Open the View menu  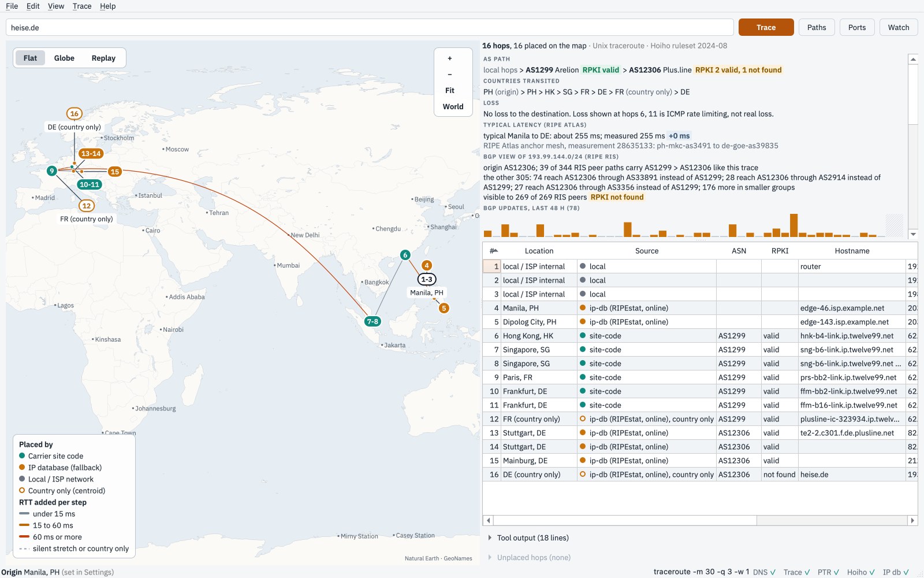[56, 6]
